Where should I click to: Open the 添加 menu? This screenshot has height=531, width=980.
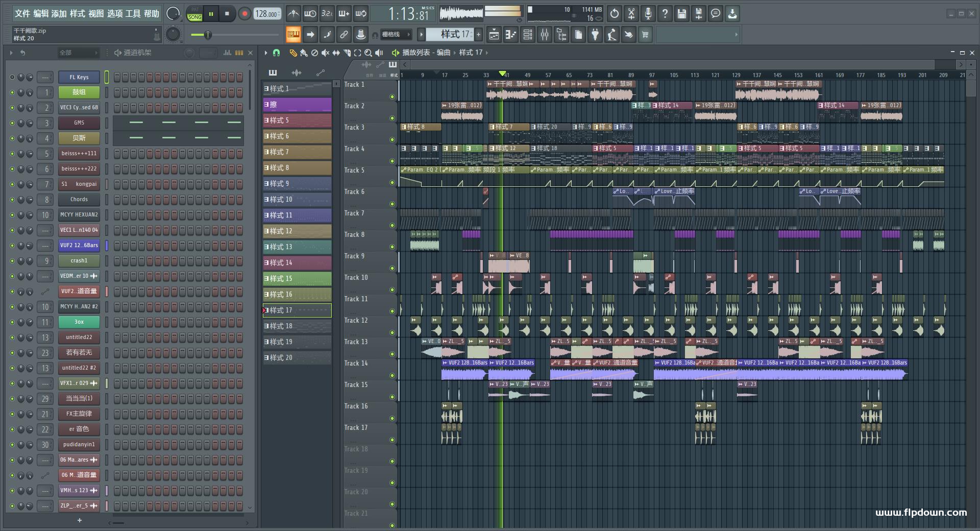59,14
